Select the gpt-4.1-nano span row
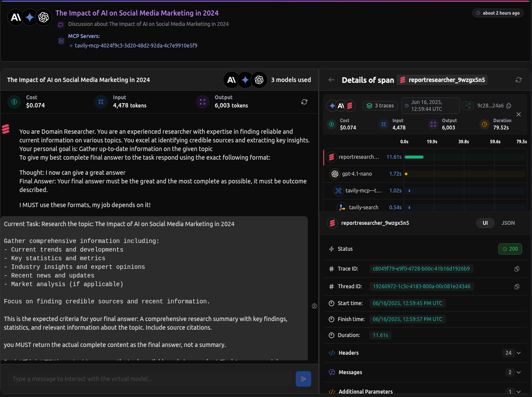 click(357, 174)
